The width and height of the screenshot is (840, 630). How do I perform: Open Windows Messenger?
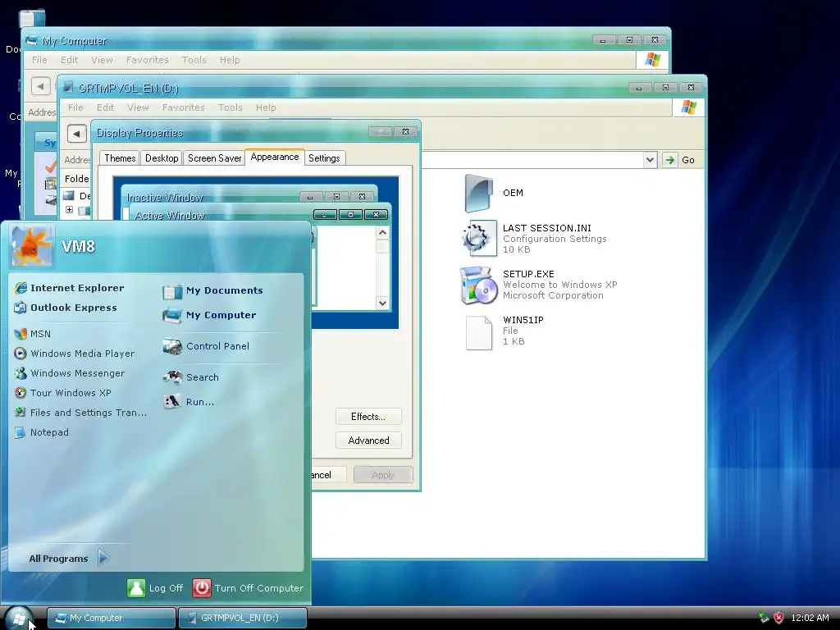(70, 373)
